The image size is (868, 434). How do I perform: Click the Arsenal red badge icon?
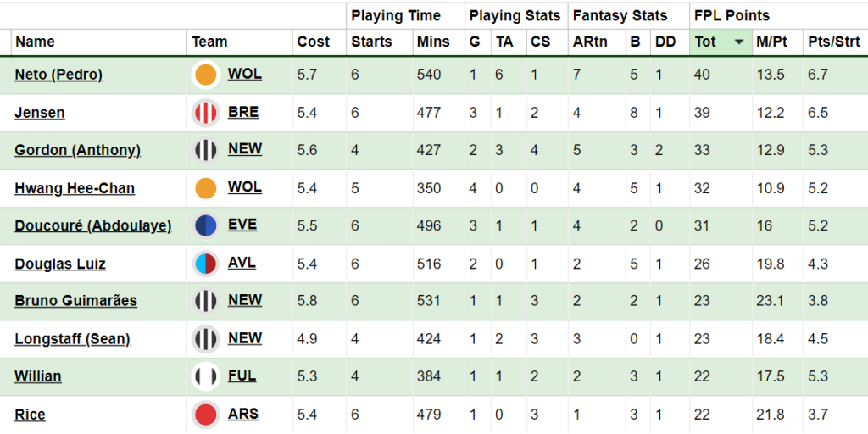pyautogui.click(x=206, y=415)
